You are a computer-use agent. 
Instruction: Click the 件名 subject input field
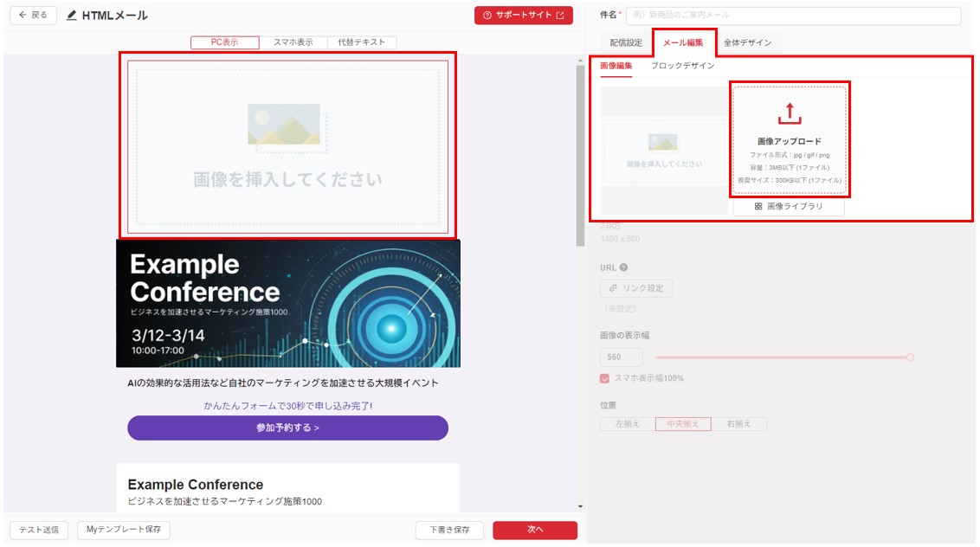(793, 15)
